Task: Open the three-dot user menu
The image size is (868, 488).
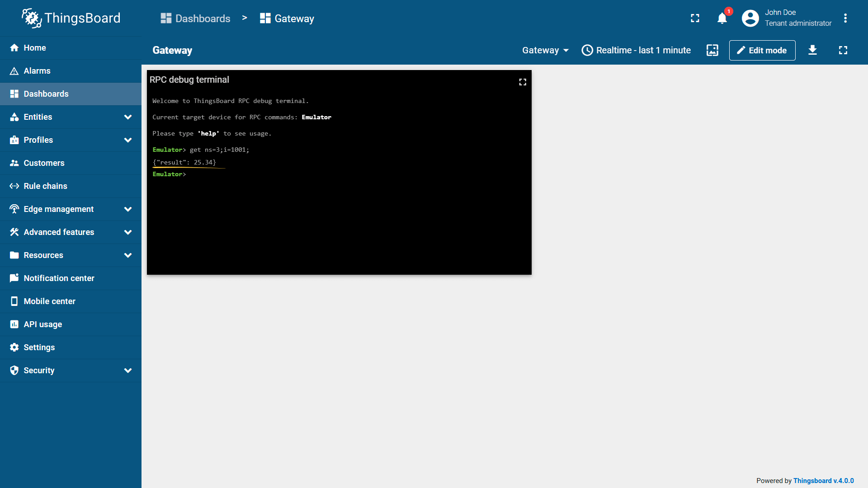Action: click(x=845, y=19)
